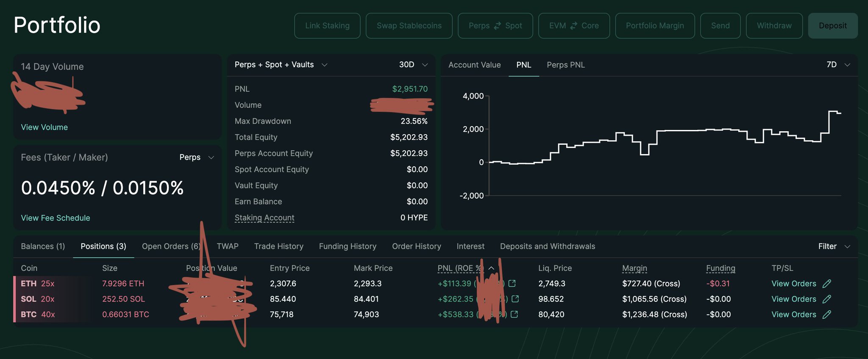View Orders link for SOL position
This screenshot has height=359, width=868.
click(794, 299)
